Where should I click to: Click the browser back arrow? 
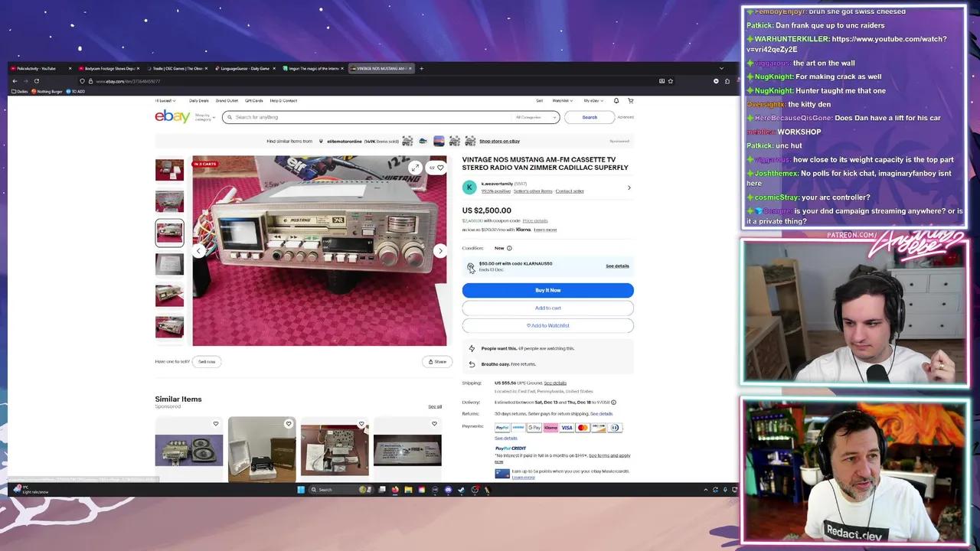pos(15,81)
